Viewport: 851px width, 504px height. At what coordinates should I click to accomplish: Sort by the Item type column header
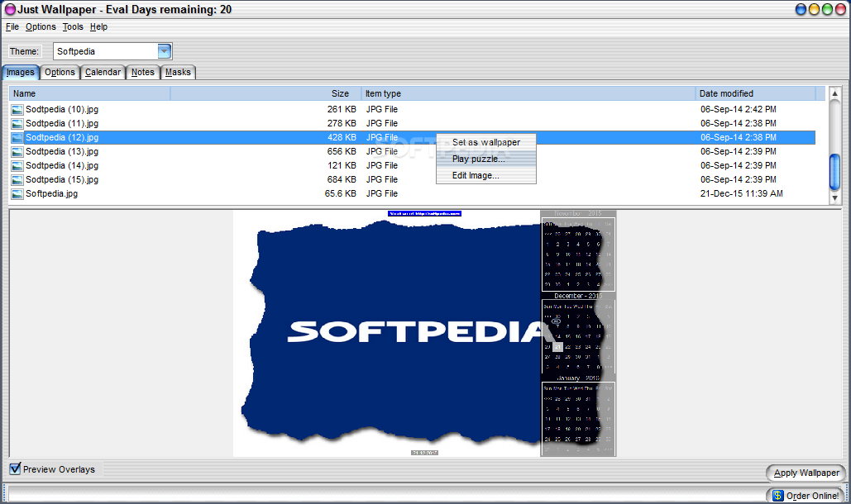[x=528, y=93]
